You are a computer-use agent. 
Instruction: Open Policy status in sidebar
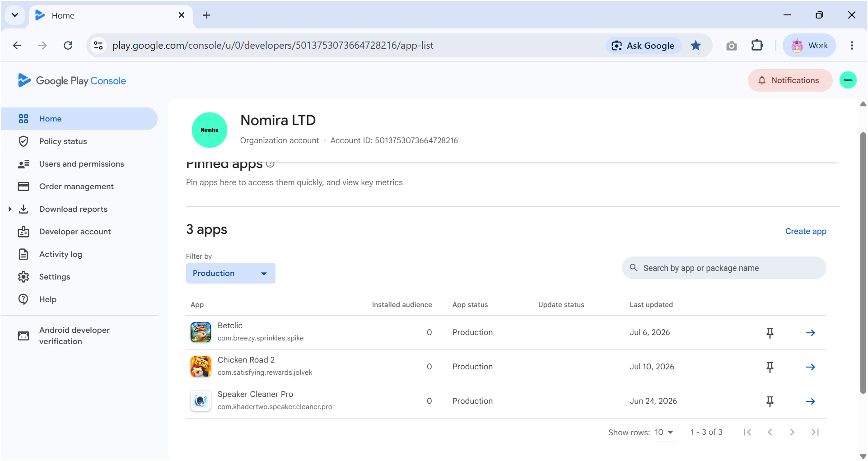point(63,141)
